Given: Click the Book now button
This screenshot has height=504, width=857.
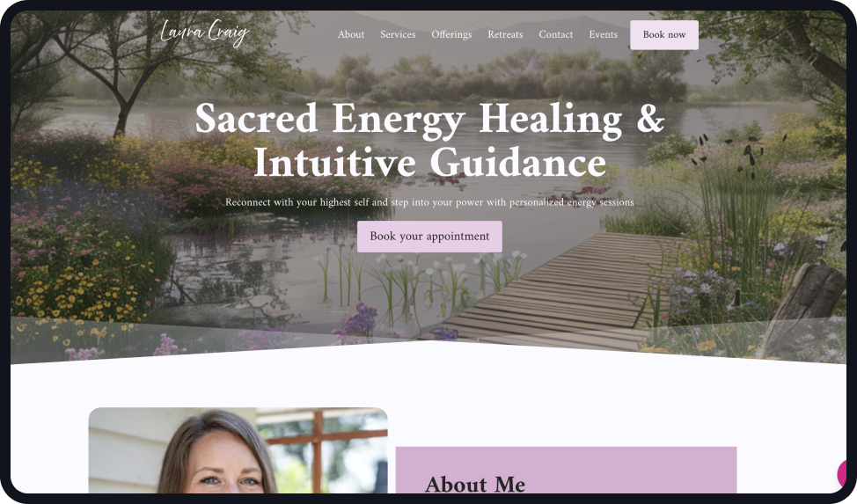Looking at the screenshot, I should coord(664,35).
